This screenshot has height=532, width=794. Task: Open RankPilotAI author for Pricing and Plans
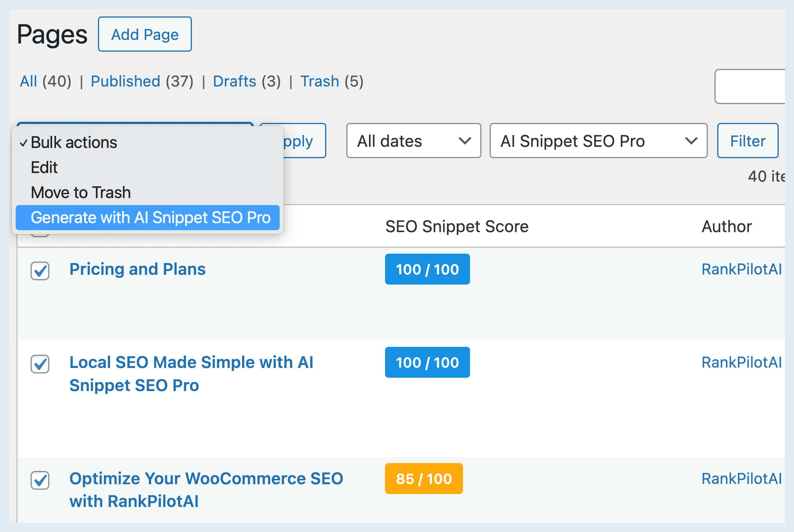pyautogui.click(x=742, y=269)
